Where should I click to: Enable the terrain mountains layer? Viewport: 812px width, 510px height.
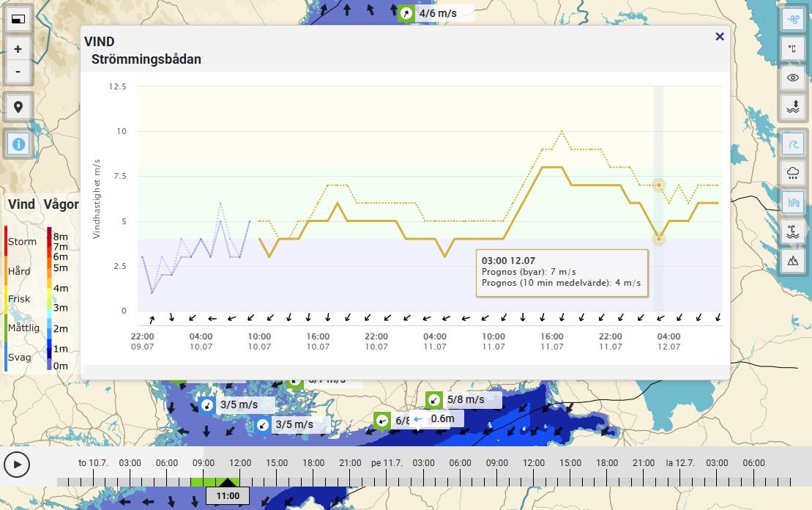pyautogui.click(x=792, y=259)
